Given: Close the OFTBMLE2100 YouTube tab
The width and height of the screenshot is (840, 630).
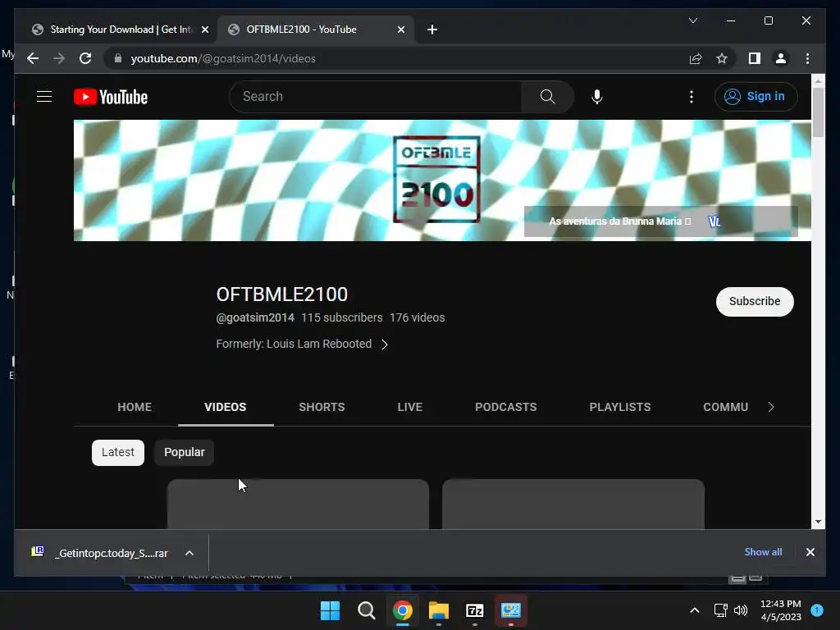Looking at the screenshot, I should 400,30.
